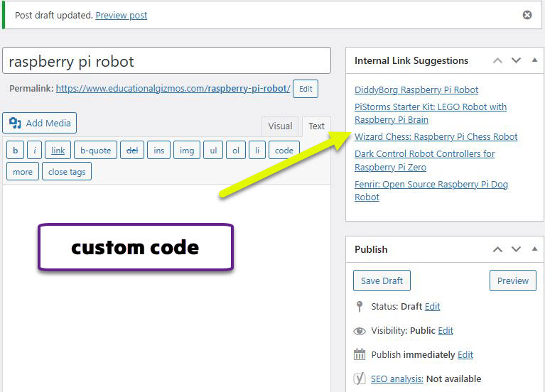Screen dimensions: 545x392
Task: Insert ordered list with ol button
Action: (236, 150)
